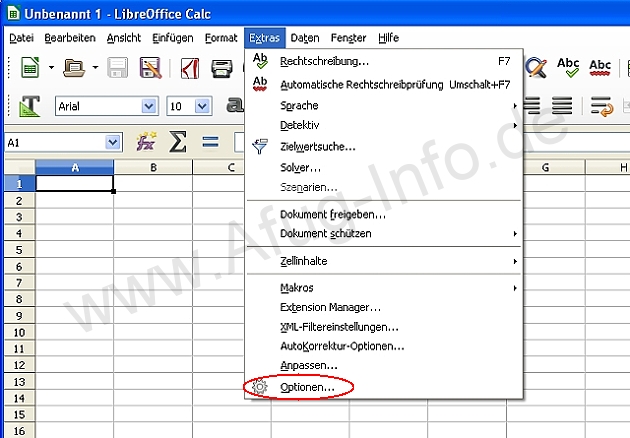This screenshot has width=630, height=438.
Task: Open Extension Manager... entry
Action: (384, 307)
